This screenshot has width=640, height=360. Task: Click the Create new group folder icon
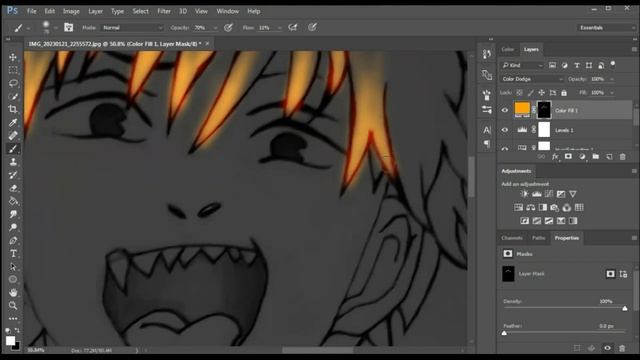coord(596,157)
